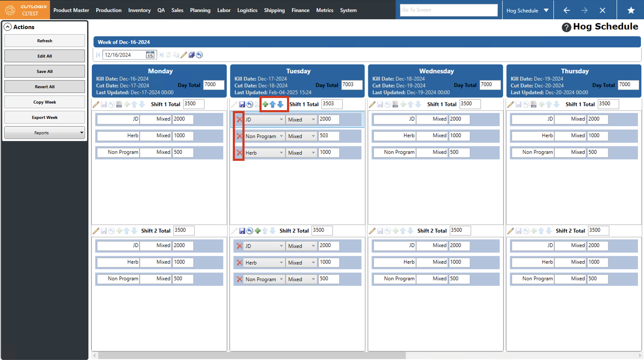The width and height of the screenshot is (644, 360).
Task: Open the Production menu
Action: coord(108,10)
